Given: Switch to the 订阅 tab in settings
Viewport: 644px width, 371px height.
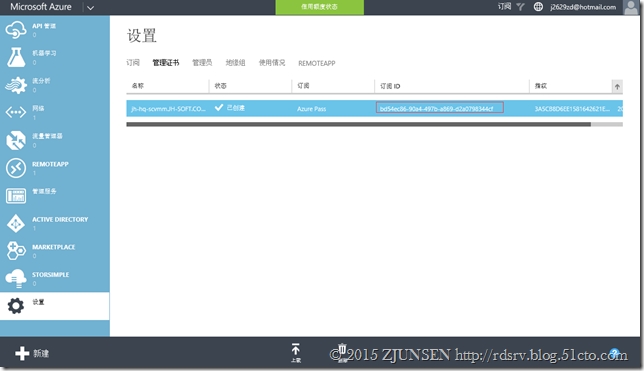Looking at the screenshot, I should [x=133, y=63].
